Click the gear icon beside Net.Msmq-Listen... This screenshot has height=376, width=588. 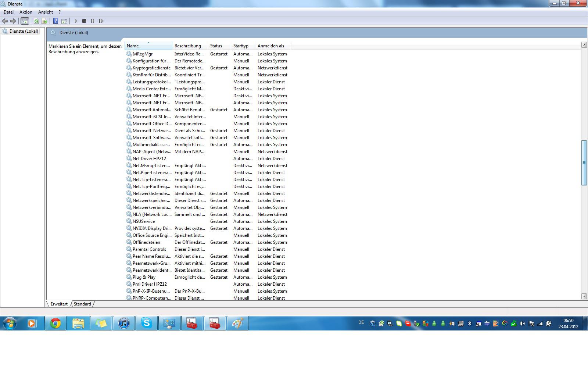[129, 166]
